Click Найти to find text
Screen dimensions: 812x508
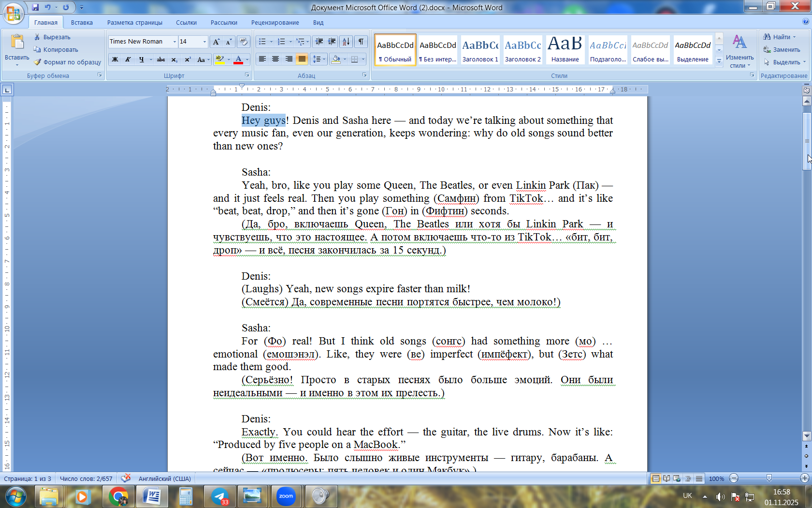pyautogui.click(x=780, y=37)
